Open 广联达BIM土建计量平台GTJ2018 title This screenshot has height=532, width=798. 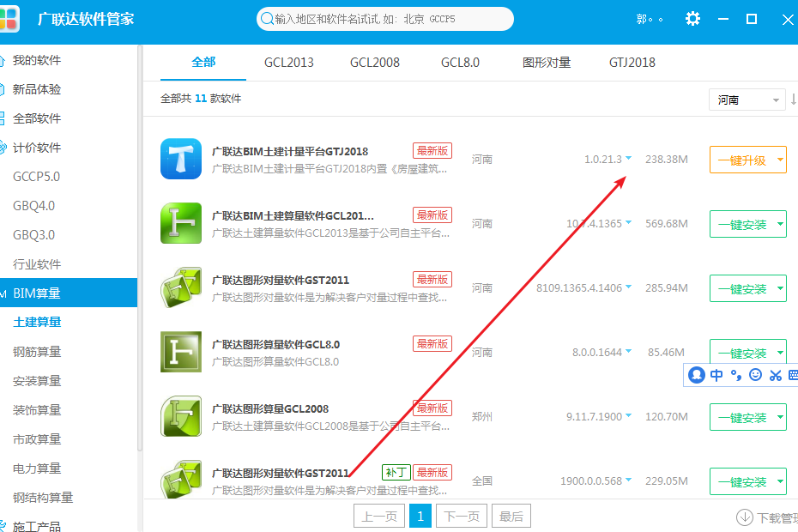(289, 151)
